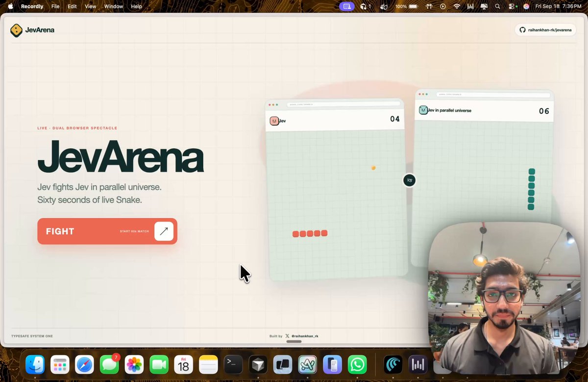Open Launchpad from the Dock
588x382 pixels.
click(x=60, y=364)
